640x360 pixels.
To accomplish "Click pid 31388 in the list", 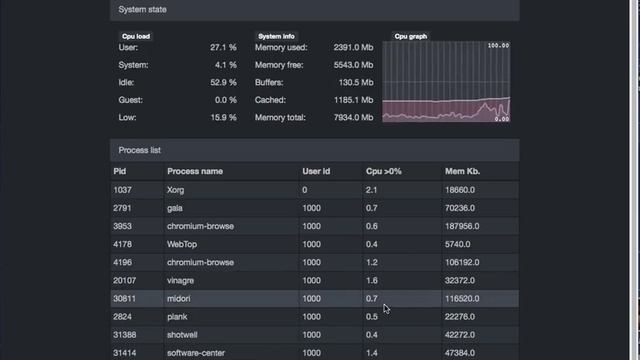I will click(124, 335).
